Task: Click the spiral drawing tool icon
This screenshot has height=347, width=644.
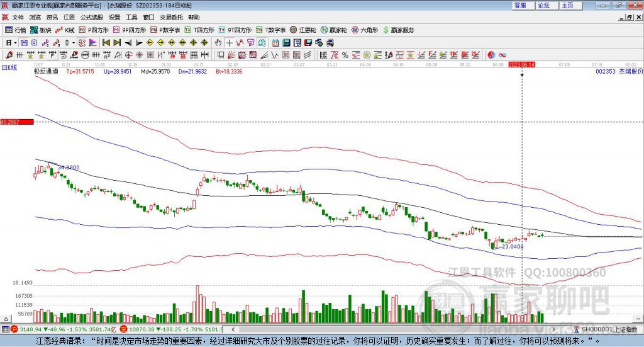Action: tap(64, 55)
